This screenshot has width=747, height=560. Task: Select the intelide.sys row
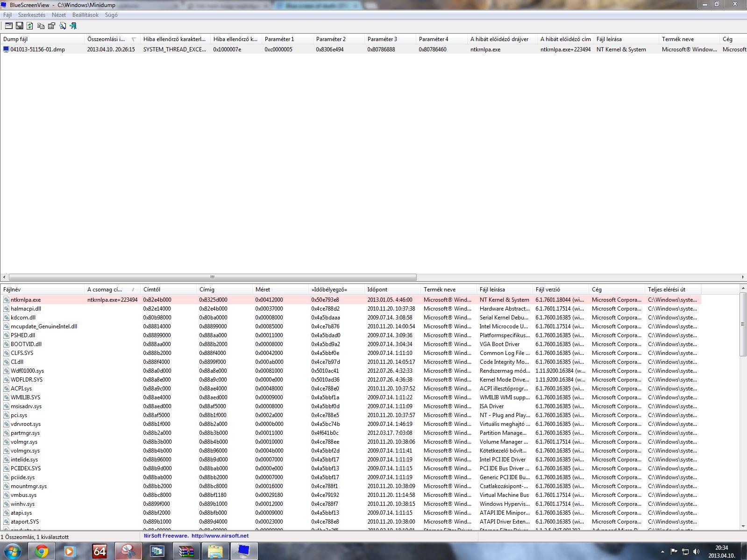point(351,460)
